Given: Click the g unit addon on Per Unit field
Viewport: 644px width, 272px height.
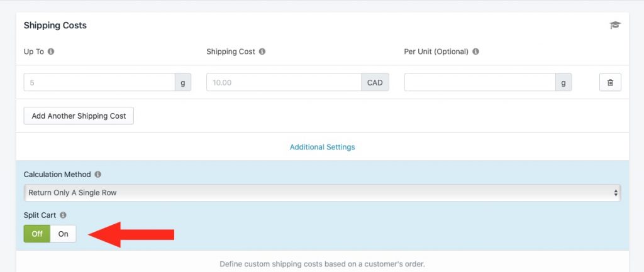Looking at the screenshot, I should (x=563, y=82).
